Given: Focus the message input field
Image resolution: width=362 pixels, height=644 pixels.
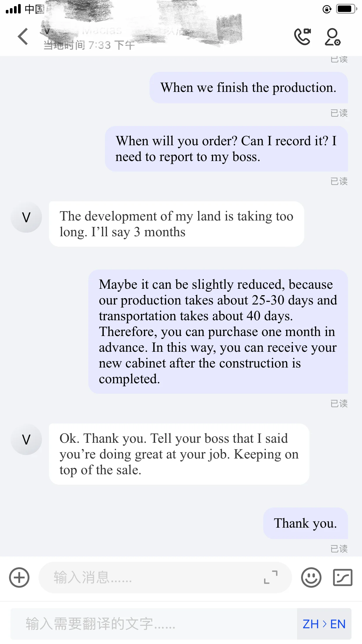Looking at the screenshot, I should (x=152, y=577).
